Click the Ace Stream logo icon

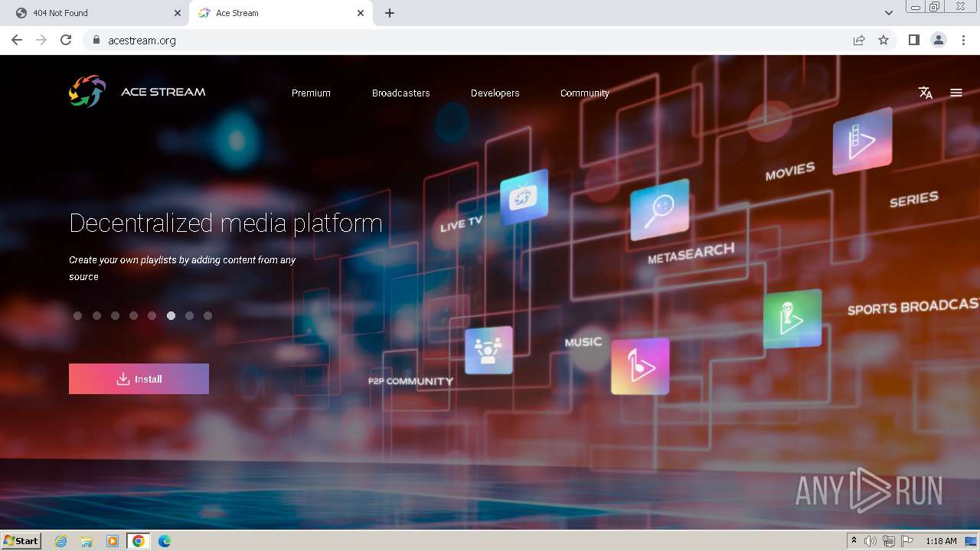pyautogui.click(x=87, y=92)
